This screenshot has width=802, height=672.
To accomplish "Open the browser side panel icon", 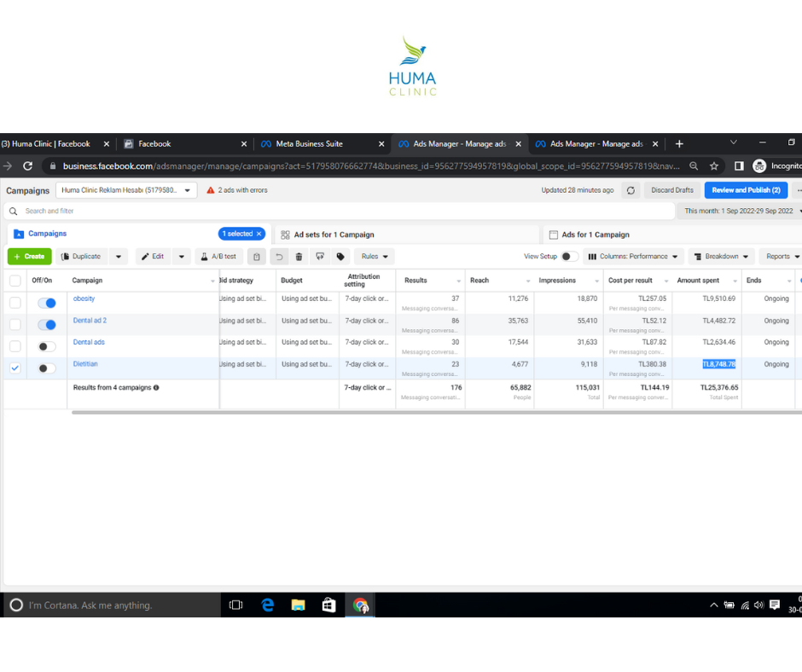I will click(x=739, y=165).
